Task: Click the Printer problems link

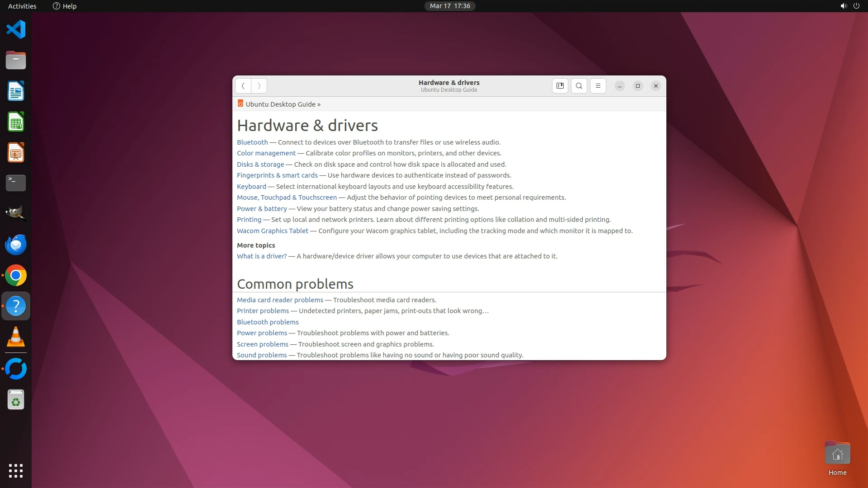Action: [x=263, y=311]
